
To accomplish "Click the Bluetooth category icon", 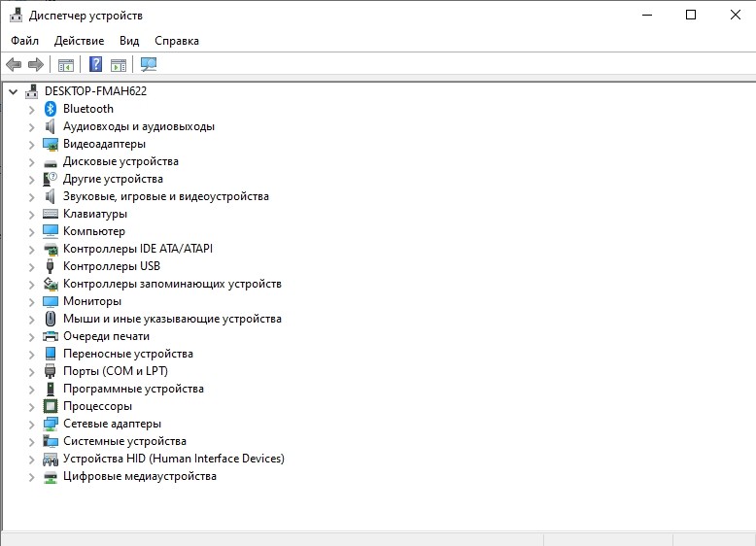I will click(x=51, y=109).
